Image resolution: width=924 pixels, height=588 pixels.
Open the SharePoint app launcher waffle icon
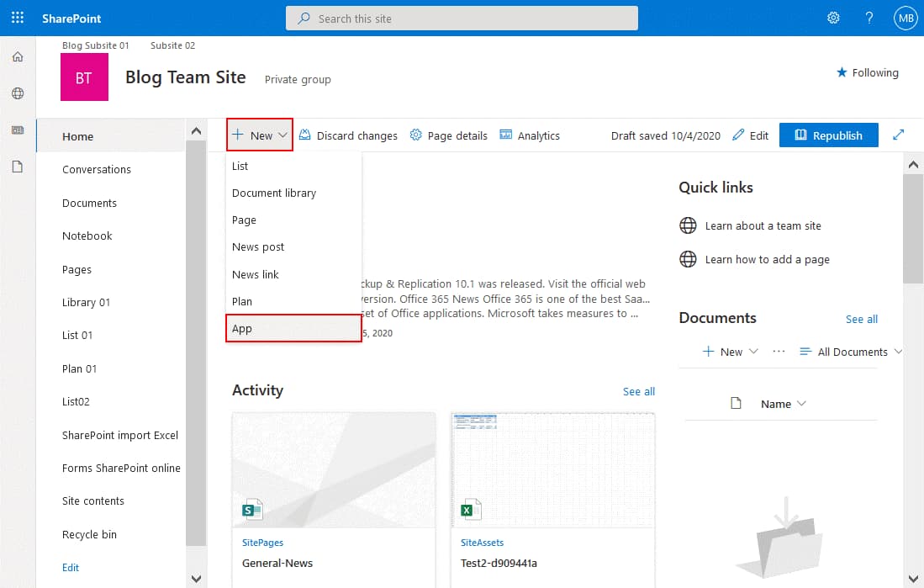click(17, 18)
